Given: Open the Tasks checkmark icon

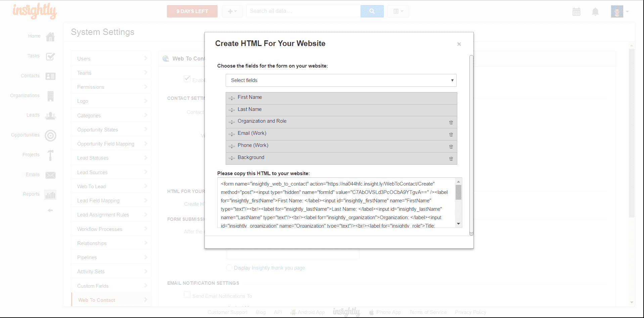Looking at the screenshot, I should (x=50, y=56).
